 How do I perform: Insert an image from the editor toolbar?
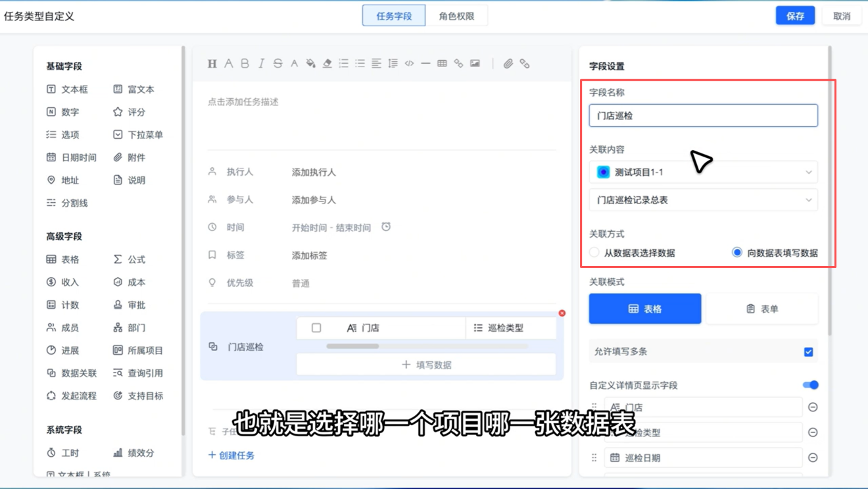click(x=475, y=64)
